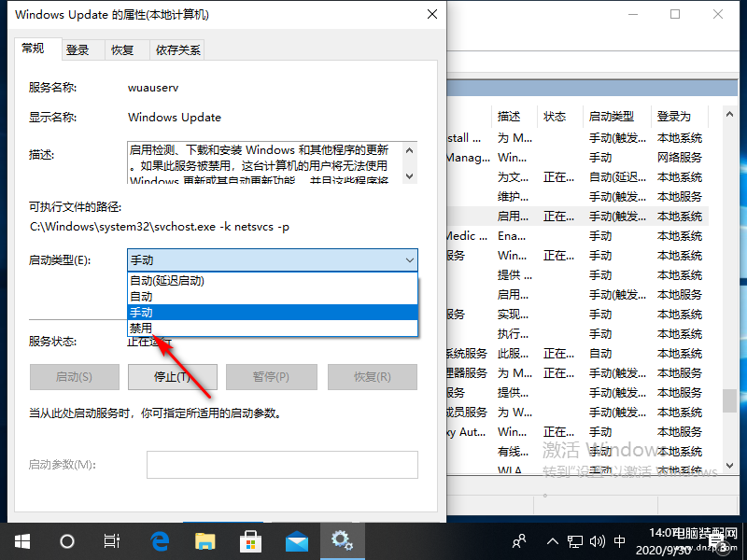747x560 pixels.
Task: Click the 恢复(R) button
Action: (x=372, y=377)
